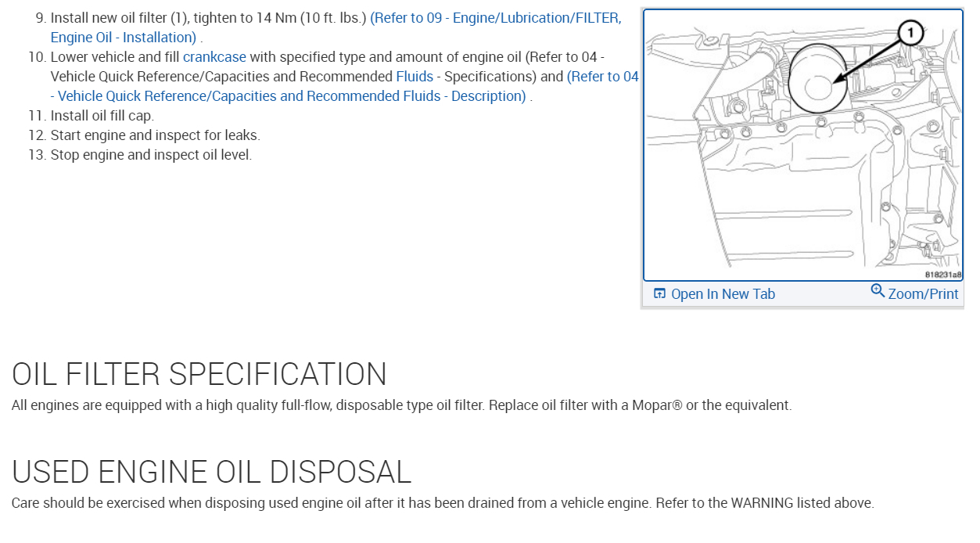The width and height of the screenshot is (980, 543).
Task: Open the Engine Oil Filter Installation reference link
Action: tap(495, 18)
